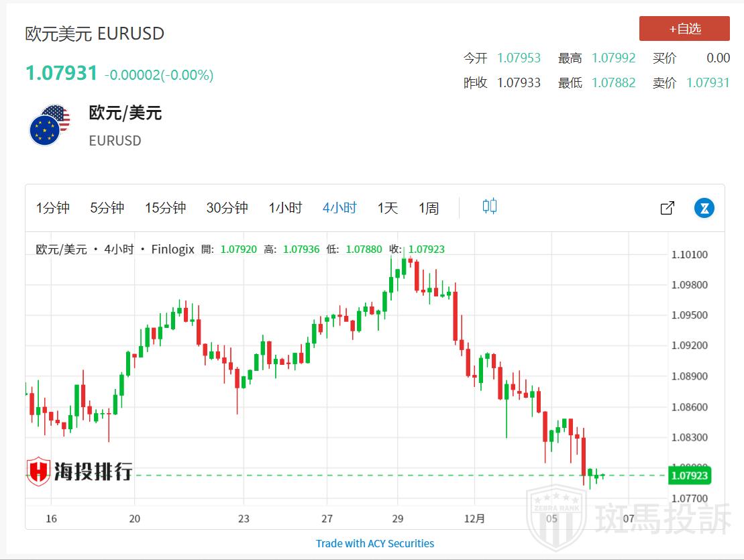Click the 欧元美元 EURUSD page title

95,34
